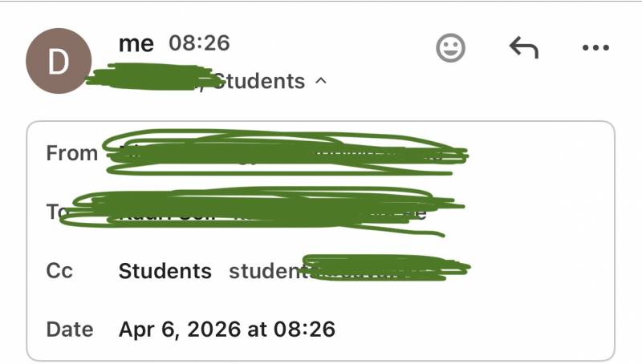This screenshot has height=364, width=642.
Task: Select "Students" in the recipient summary line
Action: 261,81
